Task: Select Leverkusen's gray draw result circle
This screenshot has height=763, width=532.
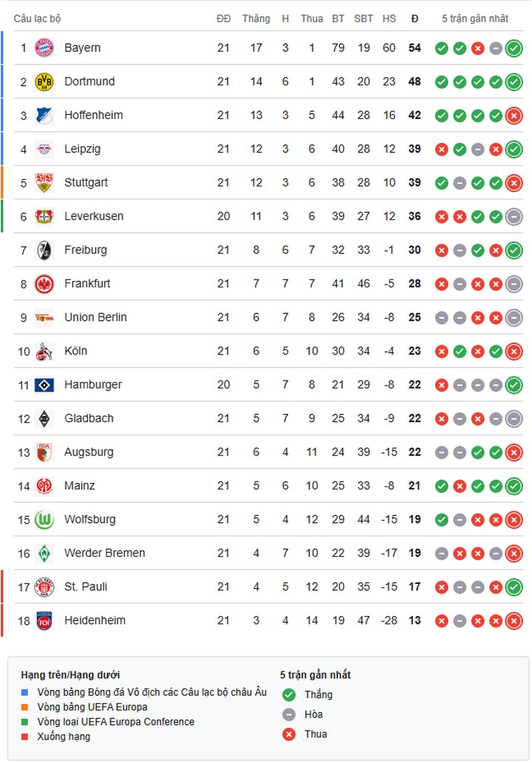Action: [513, 216]
